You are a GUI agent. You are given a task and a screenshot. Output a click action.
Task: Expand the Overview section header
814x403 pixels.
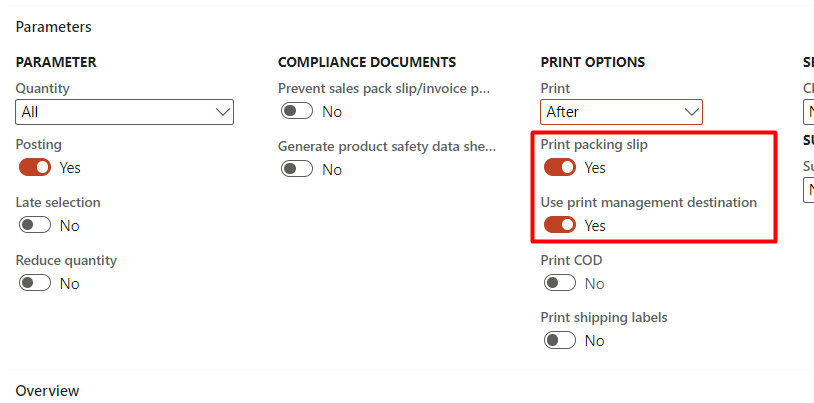tap(47, 390)
